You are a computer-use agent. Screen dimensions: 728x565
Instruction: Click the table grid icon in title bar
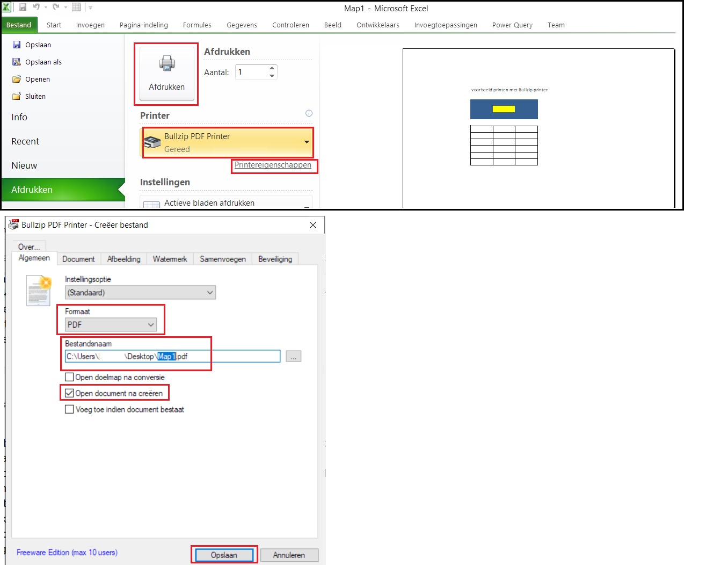pos(76,7)
